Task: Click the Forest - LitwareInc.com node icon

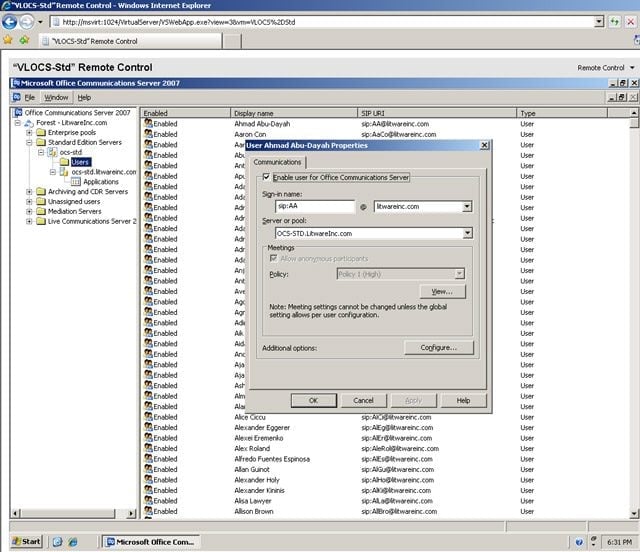Action: 29,123
